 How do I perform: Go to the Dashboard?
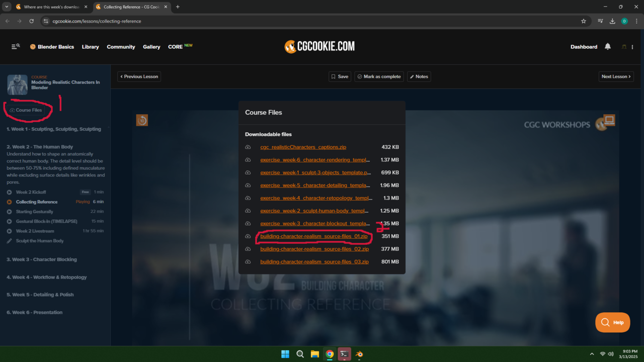(584, 47)
